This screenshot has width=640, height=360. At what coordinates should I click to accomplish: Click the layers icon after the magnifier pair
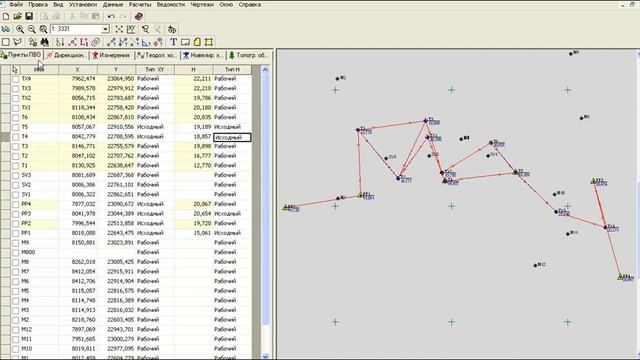click(x=172, y=29)
